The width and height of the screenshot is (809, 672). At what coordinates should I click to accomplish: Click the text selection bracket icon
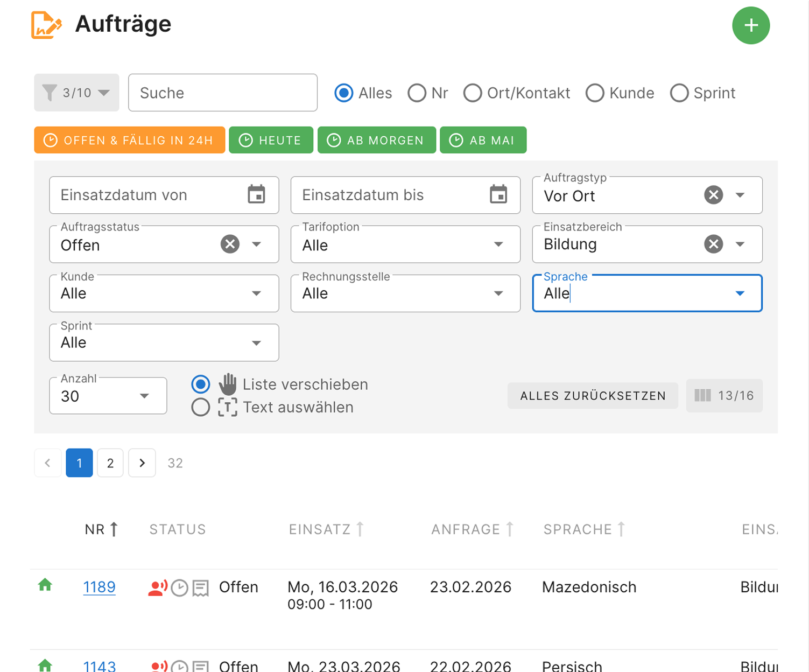point(228,407)
